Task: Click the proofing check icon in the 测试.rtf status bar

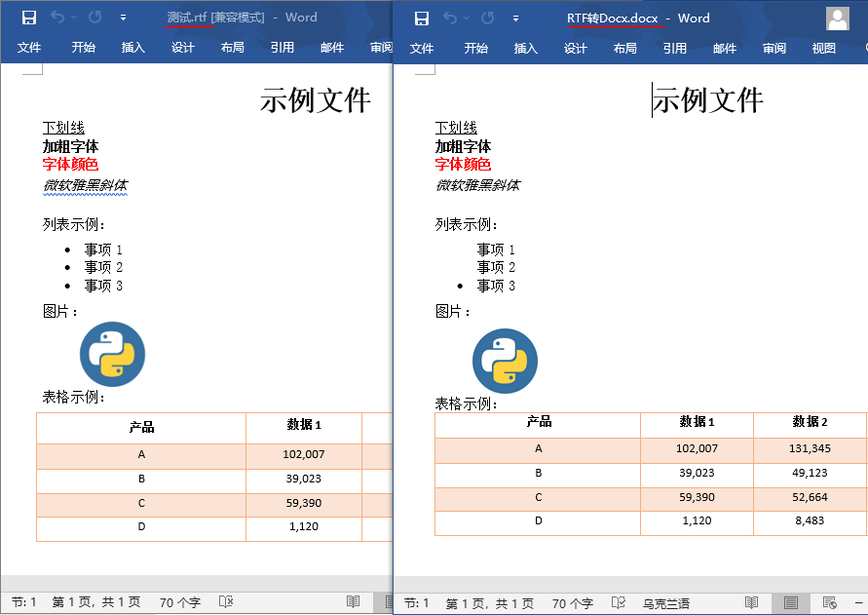Action: 226,602
